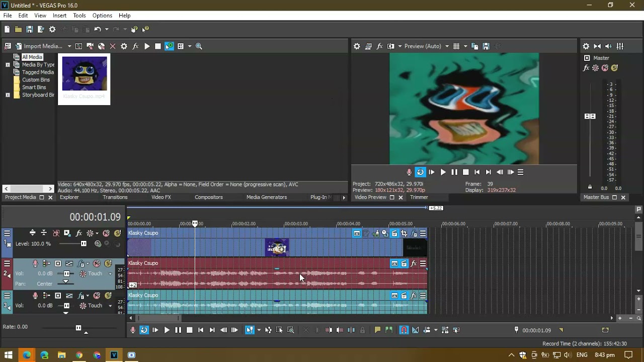Select the Klasky Csupo.mp4 media thumbnail
This screenshot has width=644, height=362.
click(x=84, y=79)
